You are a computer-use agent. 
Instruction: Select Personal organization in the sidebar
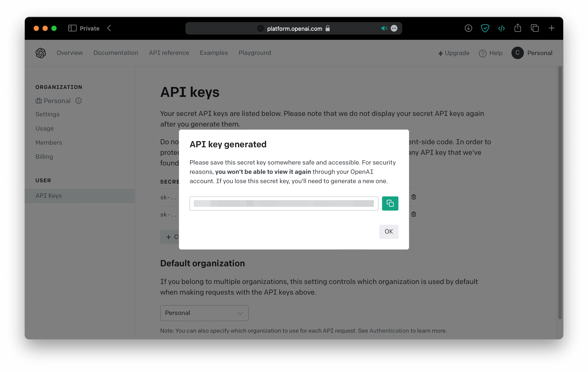pyautogui.click(x=53, y=101)
